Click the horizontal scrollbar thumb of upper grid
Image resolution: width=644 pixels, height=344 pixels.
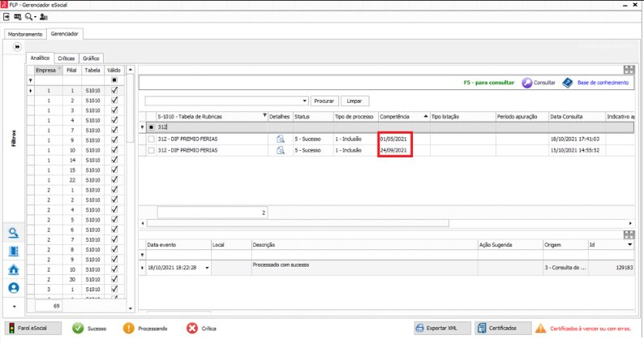click(298, 223)
